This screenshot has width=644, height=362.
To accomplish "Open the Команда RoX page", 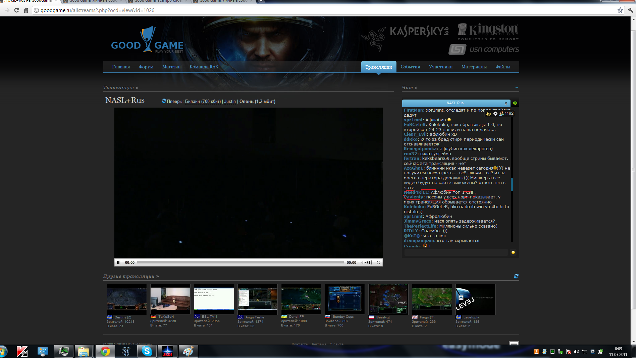I will tap(204, 67).
